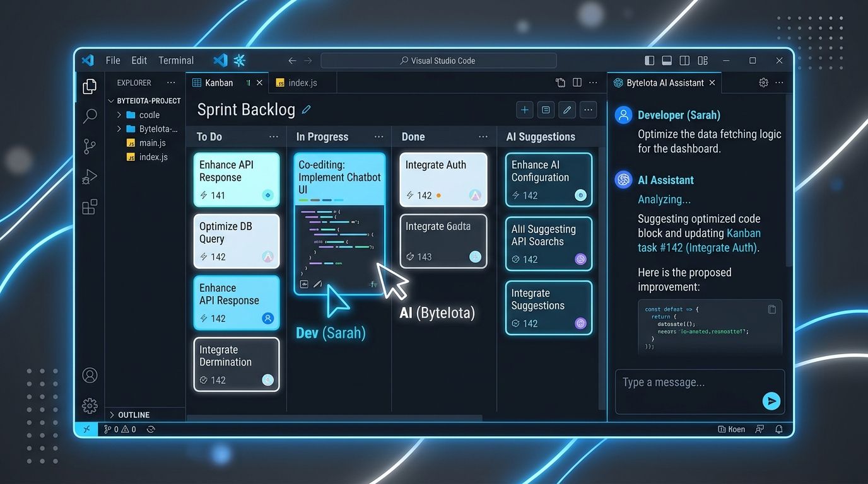868x484 pixels.
Task: Open the In Progress column more options
Action: [379, 137]
